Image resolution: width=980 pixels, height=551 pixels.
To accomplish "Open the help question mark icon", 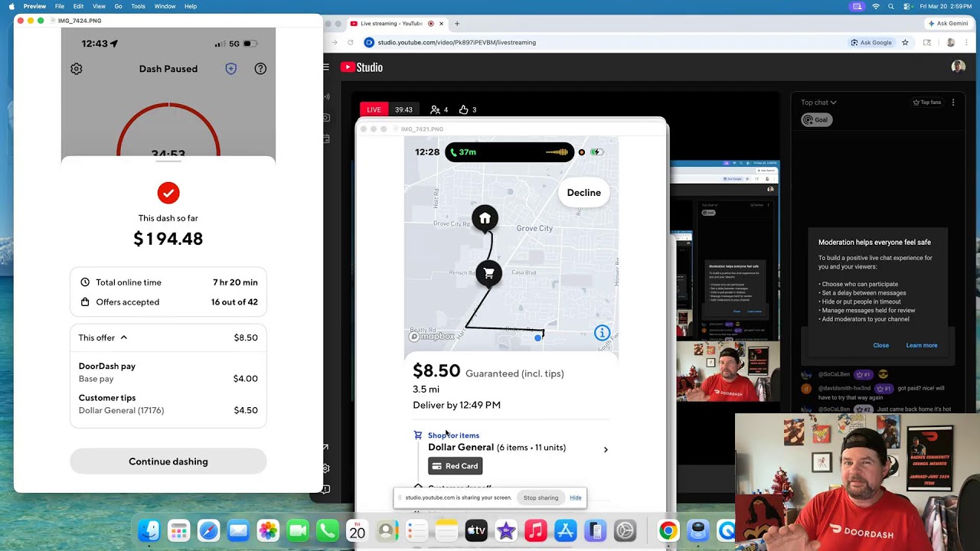I will coord(260,69).
